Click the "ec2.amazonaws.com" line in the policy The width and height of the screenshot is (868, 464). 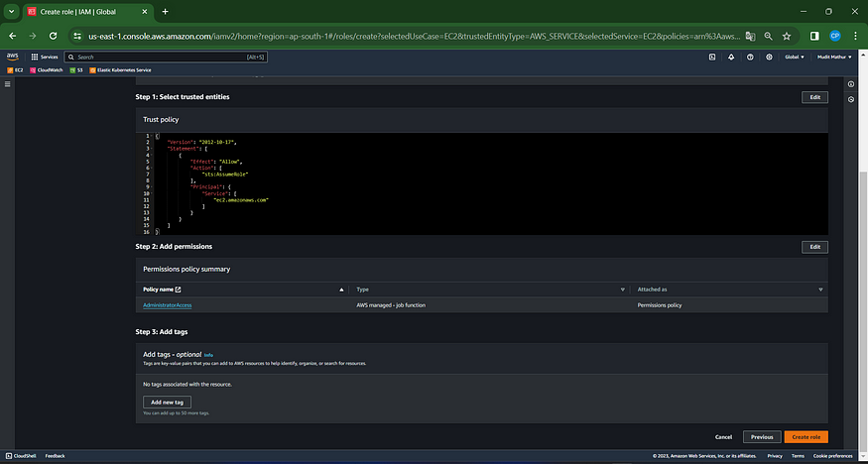(241, 200)
